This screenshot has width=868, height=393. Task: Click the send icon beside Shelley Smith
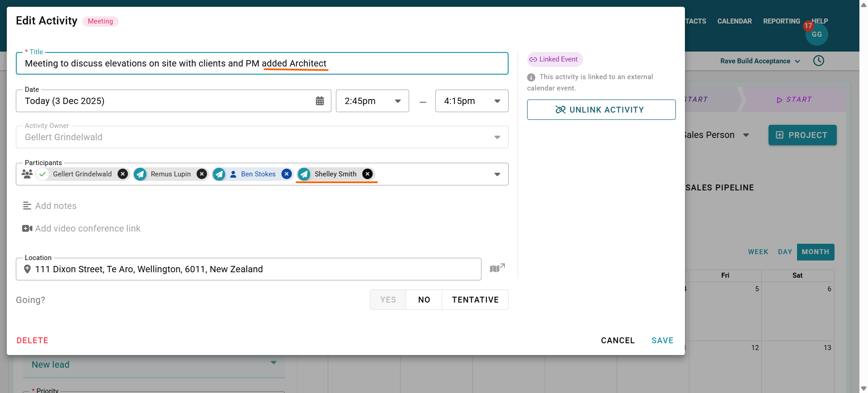304,174
